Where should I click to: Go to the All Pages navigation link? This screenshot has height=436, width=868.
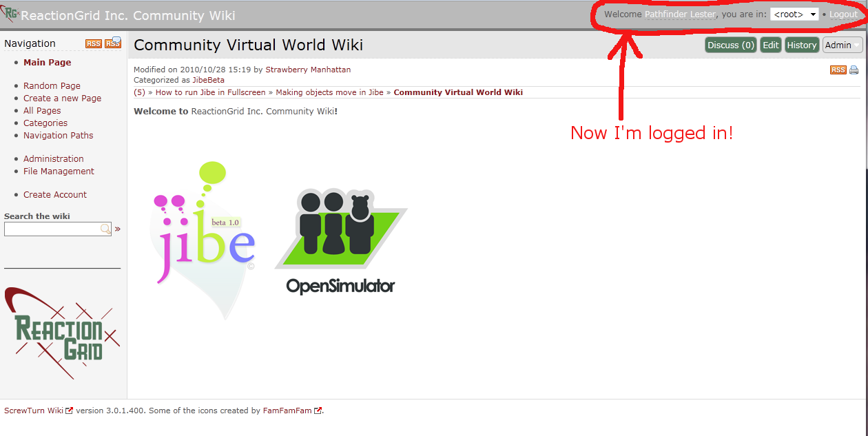tap(42, 110)
